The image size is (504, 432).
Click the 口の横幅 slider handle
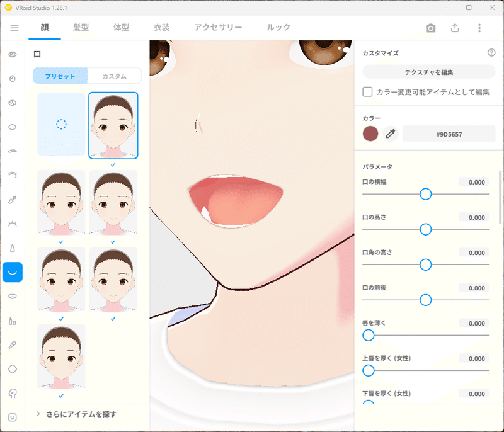coord(426,194)
